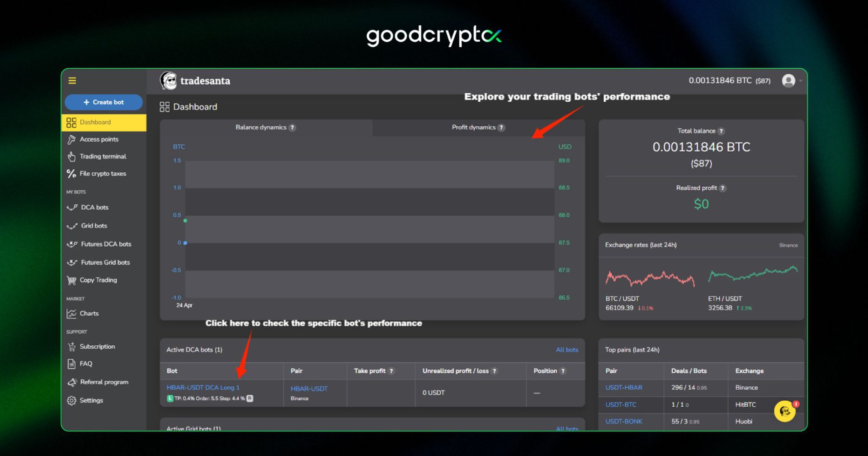Screen dimensions: 868x456
Task: Click the TradeSanta logo
Action: pyautogui.click(x=195, y=81)
